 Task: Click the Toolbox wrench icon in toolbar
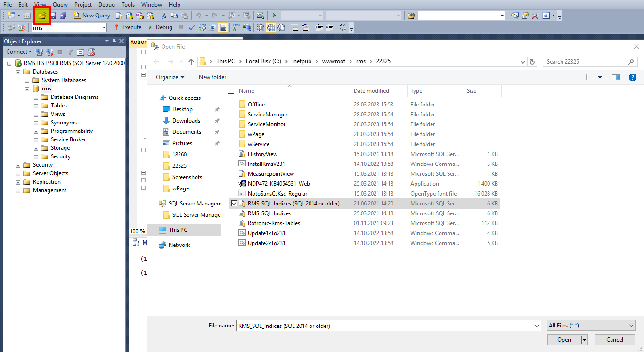tap(535, 16)
